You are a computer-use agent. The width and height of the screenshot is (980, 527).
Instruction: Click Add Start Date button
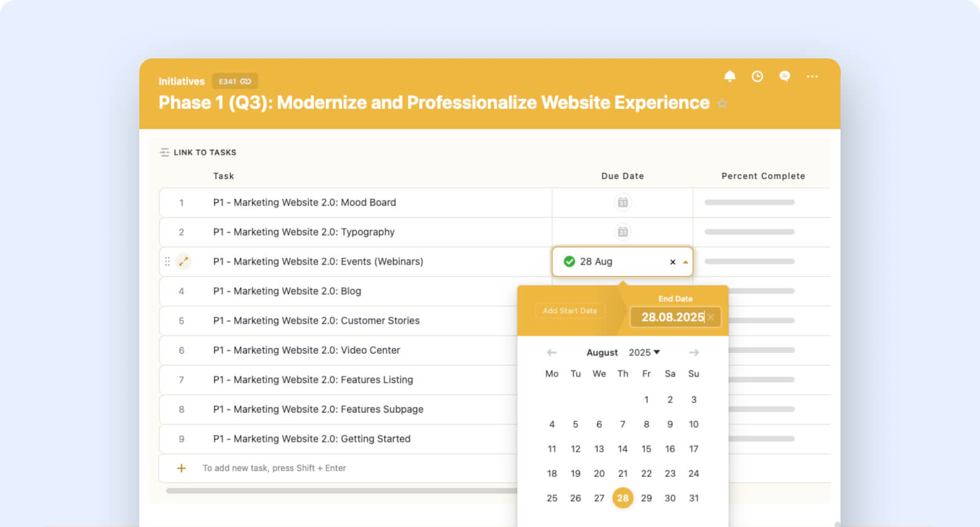(570, 311)
